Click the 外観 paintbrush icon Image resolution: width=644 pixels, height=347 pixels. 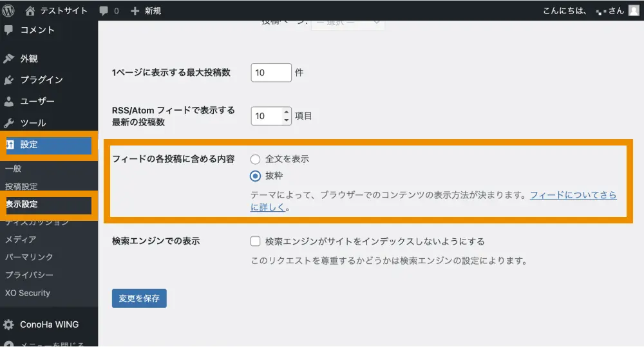pos(9,59)
